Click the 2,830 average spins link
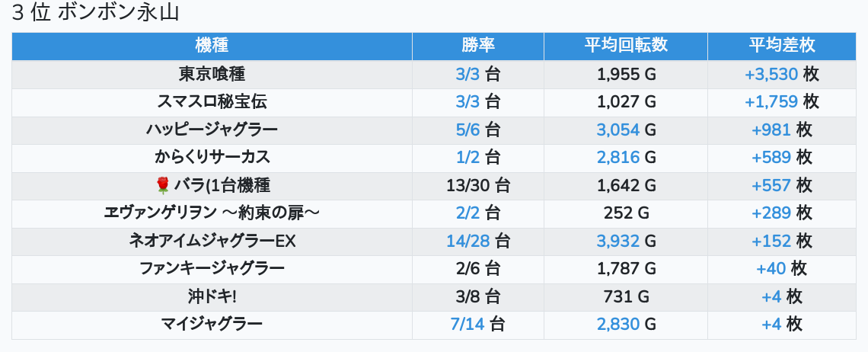 tap(617, 324)
